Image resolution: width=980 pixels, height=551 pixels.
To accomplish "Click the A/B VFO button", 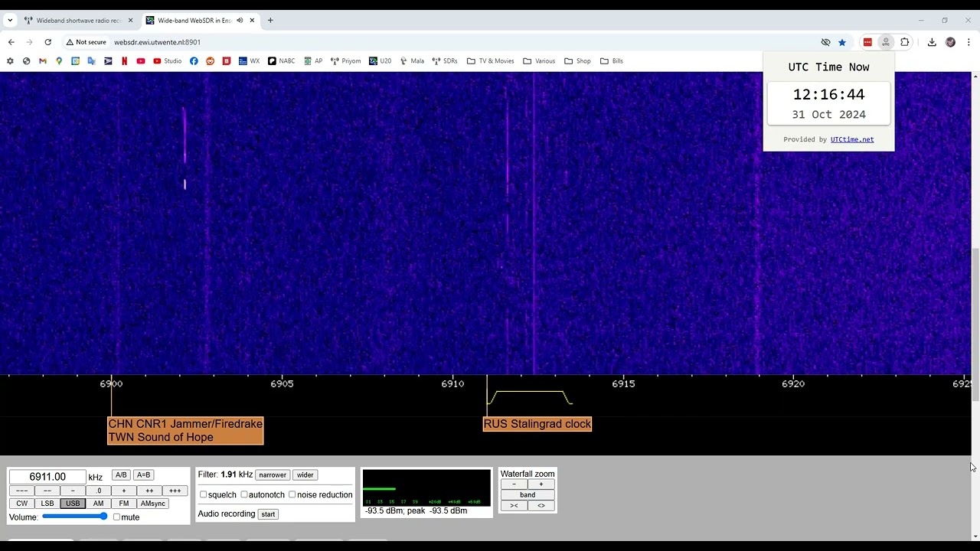I will [121, 475].
